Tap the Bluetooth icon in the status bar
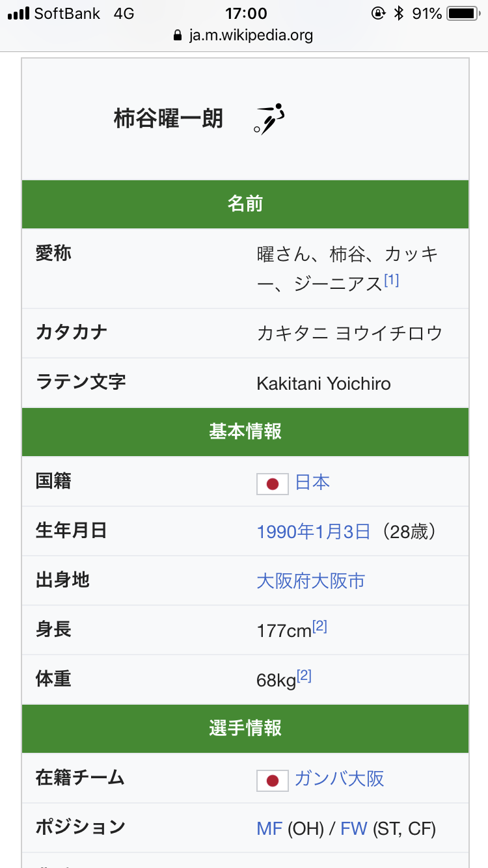Image resolution: width=488 pixels, height=868 pixels. coord(399,13)
